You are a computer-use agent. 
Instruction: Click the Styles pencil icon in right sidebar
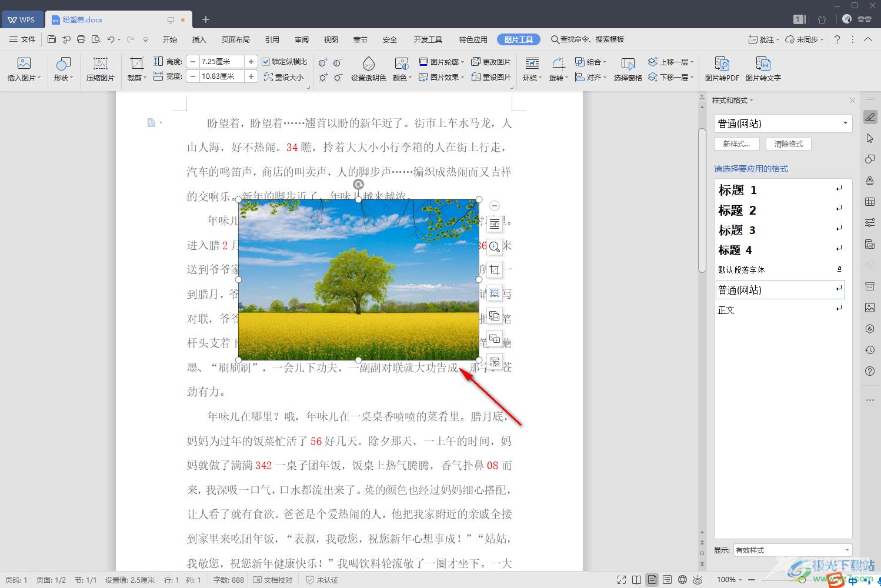(x=870, y=116)
